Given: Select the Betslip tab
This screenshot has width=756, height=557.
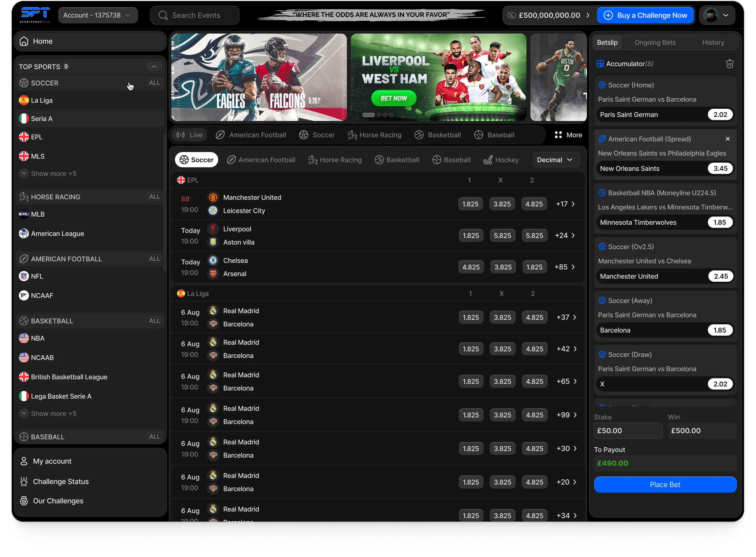Looking at the screenshot, I should (607, 42).
